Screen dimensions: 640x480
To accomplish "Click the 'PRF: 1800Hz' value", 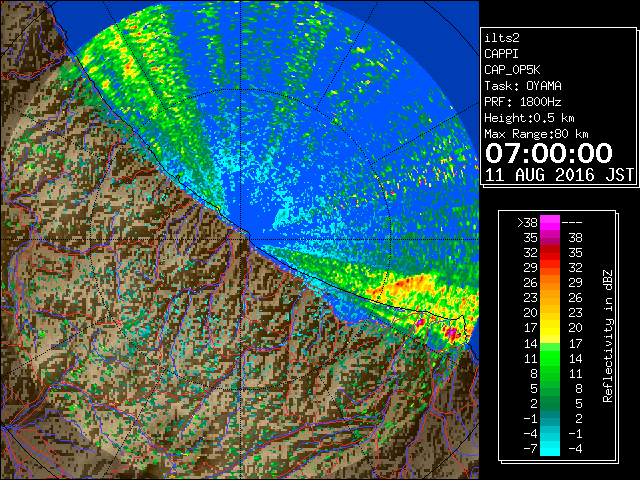I will (523, 102).
